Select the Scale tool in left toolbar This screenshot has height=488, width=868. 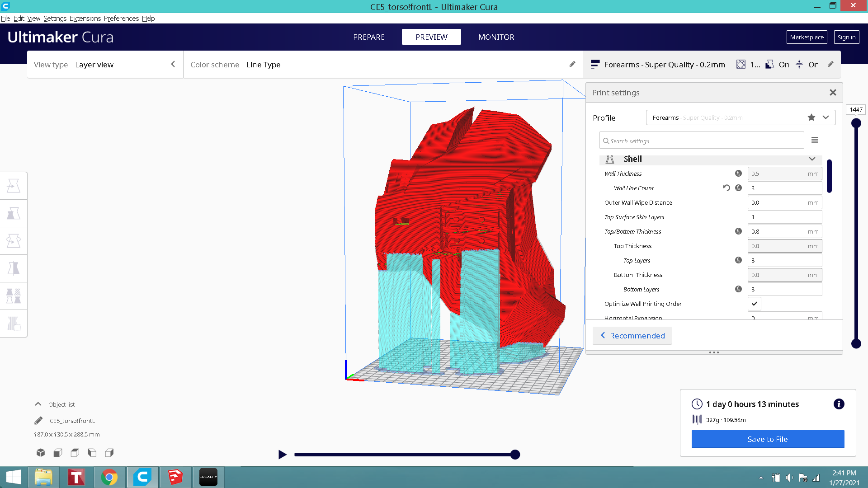(14, 213)
